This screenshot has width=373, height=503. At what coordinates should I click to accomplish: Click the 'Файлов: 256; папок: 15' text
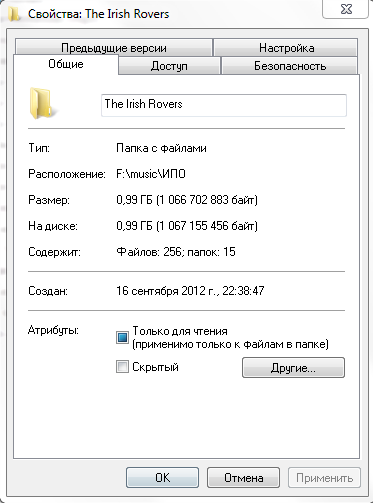176,252
